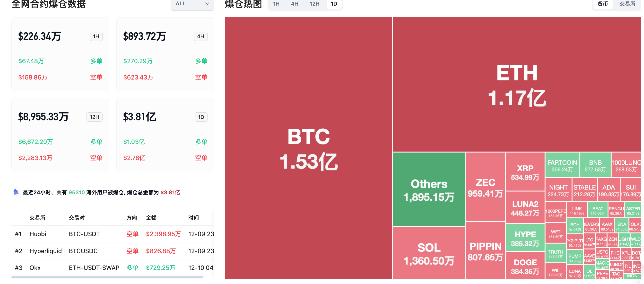Select the green Others heatmap block

click(429, 190)
